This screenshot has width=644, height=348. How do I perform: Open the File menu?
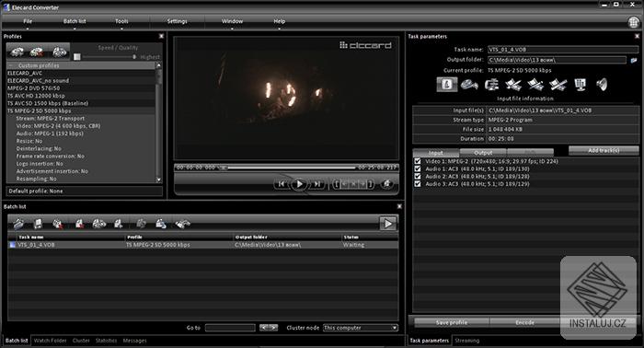coord(28,21)
